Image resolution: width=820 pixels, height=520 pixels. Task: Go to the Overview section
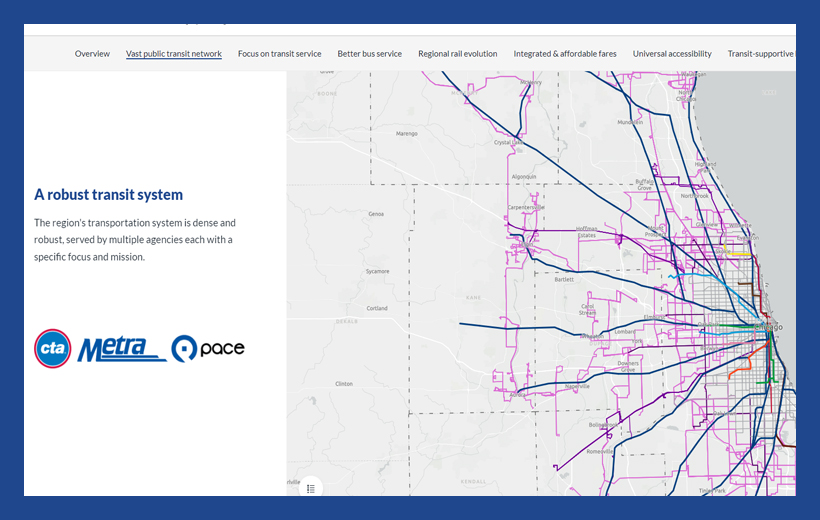[92, 54]
